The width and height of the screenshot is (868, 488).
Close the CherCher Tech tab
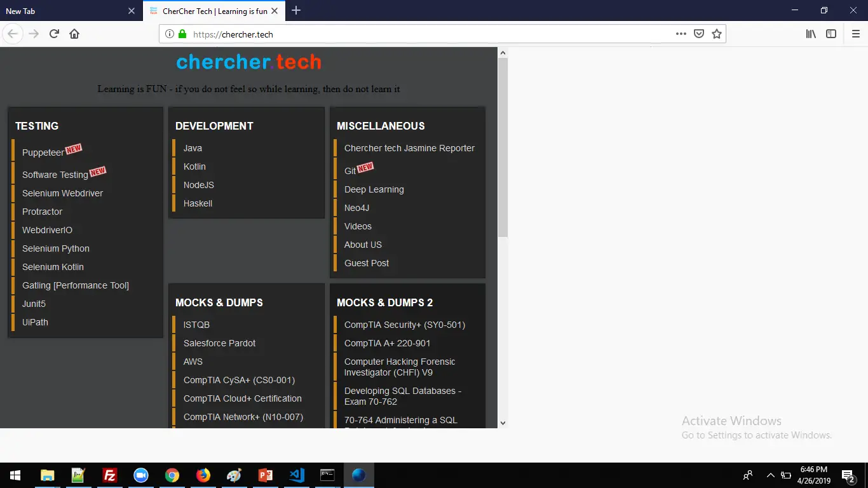click(x=275, y=11)
